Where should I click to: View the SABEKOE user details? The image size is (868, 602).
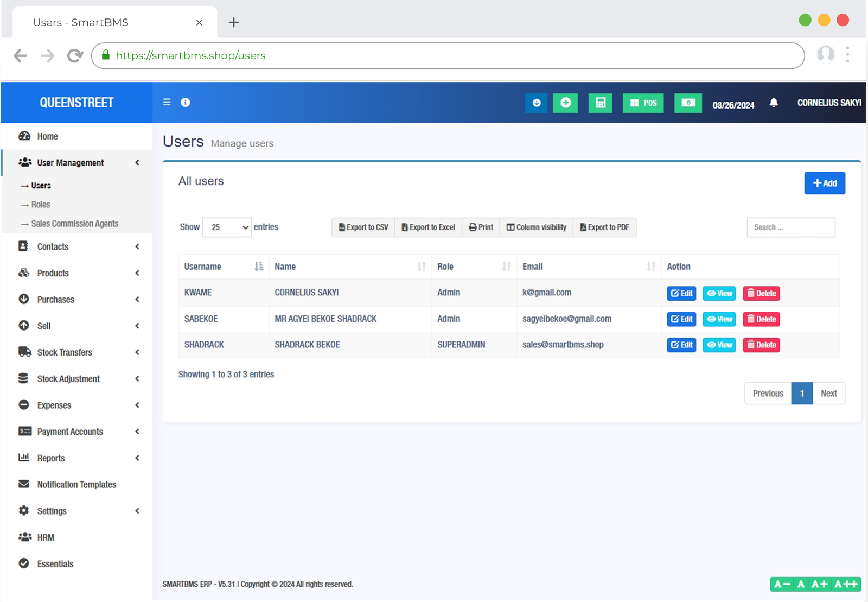click(719, 319)
